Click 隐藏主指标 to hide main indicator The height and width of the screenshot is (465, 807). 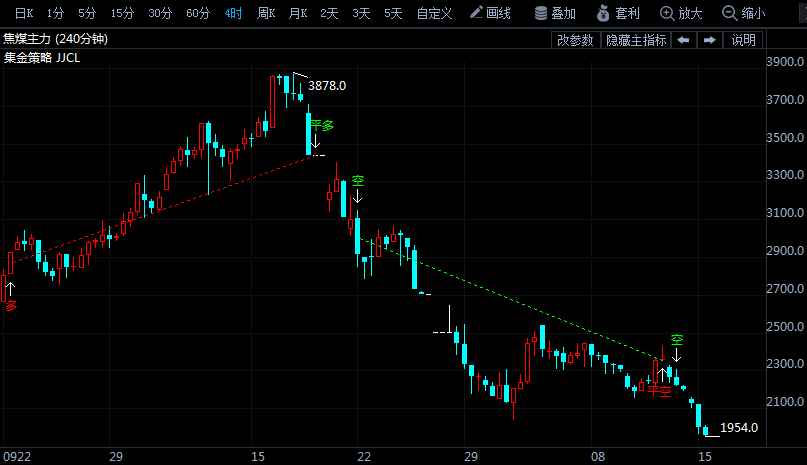(636, 40)
